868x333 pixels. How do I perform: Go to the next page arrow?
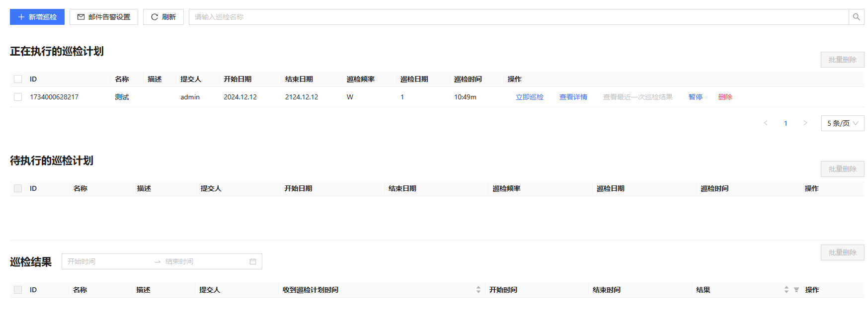[805, 123]
